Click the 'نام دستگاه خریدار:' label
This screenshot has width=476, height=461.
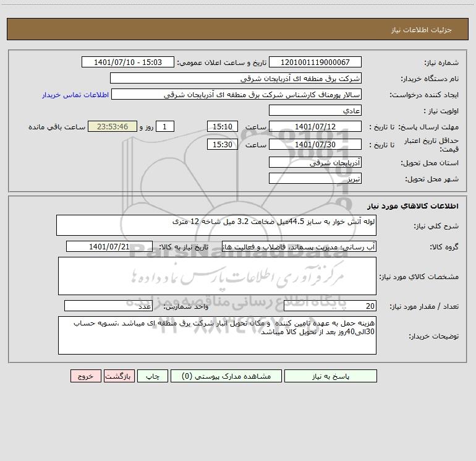[x=430, y=79]
